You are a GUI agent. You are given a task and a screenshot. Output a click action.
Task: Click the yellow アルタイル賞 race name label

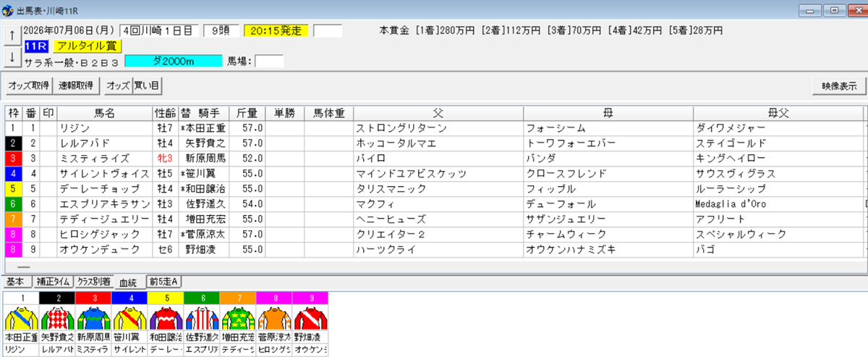pos(88,46)
